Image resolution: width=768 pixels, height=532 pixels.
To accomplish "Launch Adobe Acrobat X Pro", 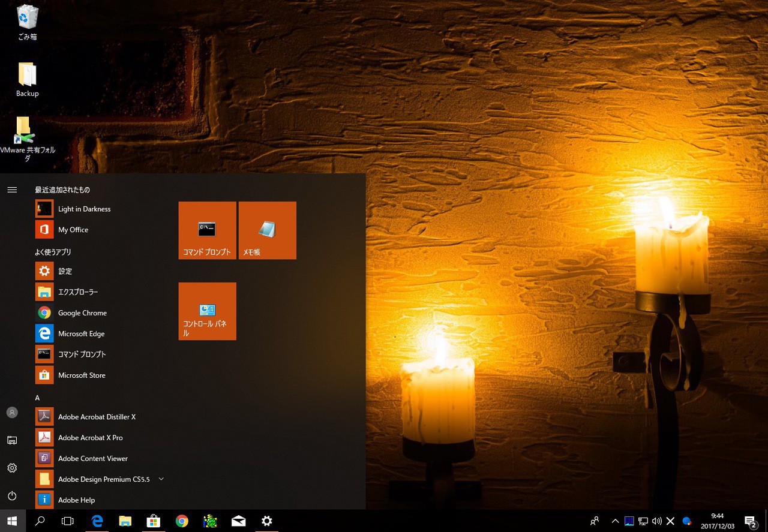I will [90, 437].
